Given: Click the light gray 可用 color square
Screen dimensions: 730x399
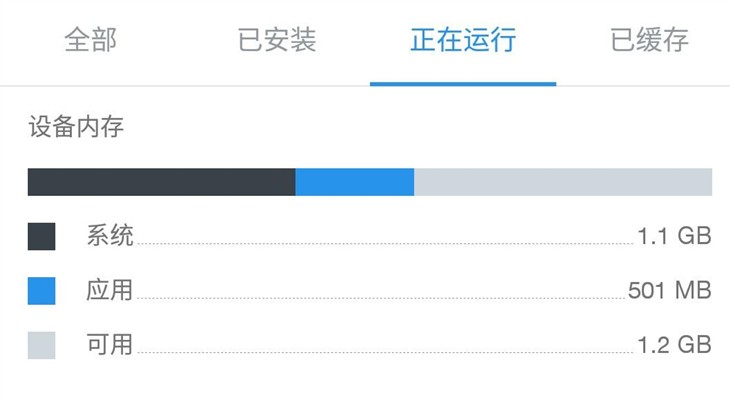Looking at the screenshot, I should tap(41, 345).
